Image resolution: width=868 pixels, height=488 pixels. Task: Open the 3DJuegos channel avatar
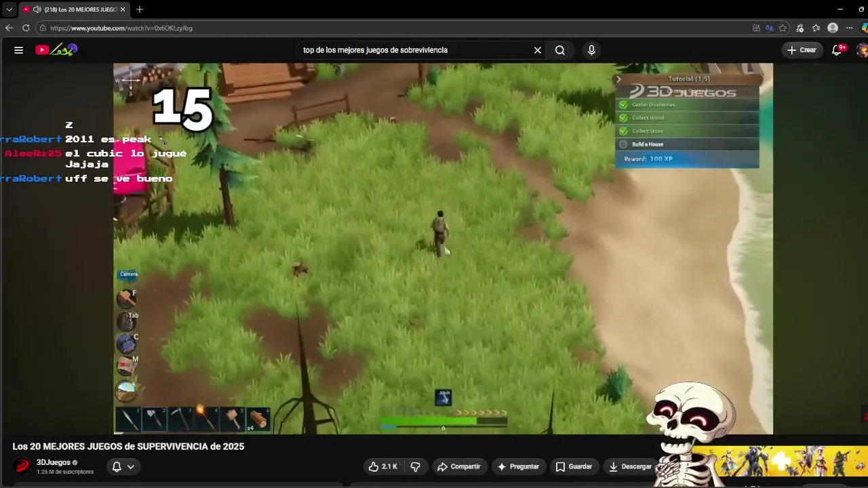[22, 466]
